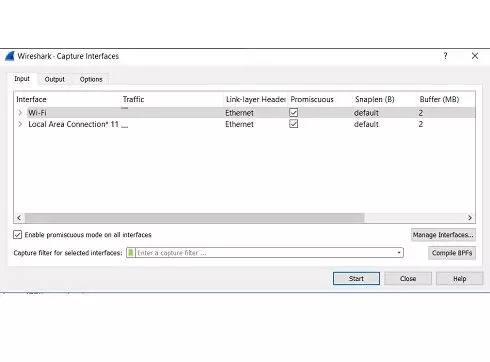This screenshot has width=490, height=362.
Task: Expand the Local Area Connection* 11 row
Action: (20, 124)
